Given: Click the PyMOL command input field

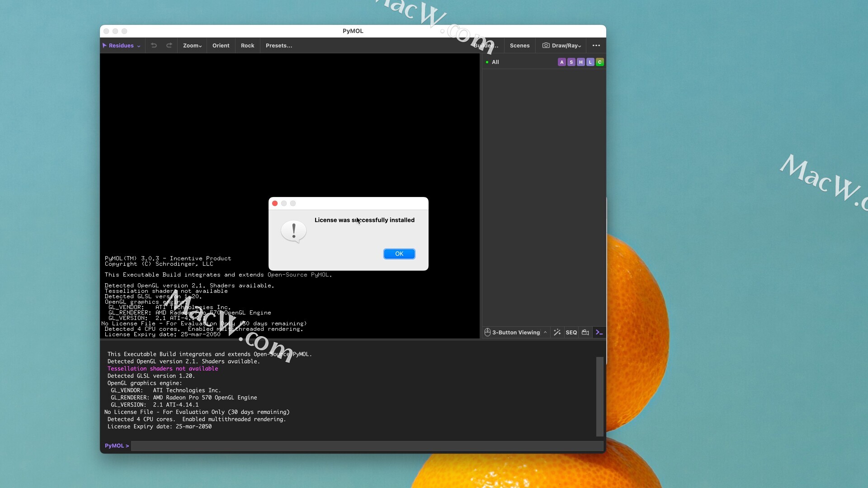Looking at the screenshot, I should click(x=367, y=446).
